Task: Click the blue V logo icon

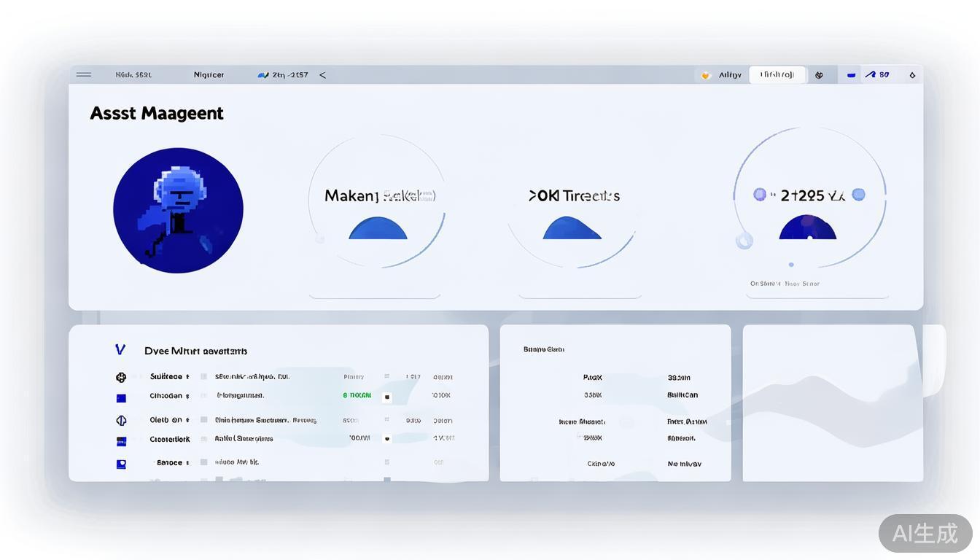Action: coord(120,350)
